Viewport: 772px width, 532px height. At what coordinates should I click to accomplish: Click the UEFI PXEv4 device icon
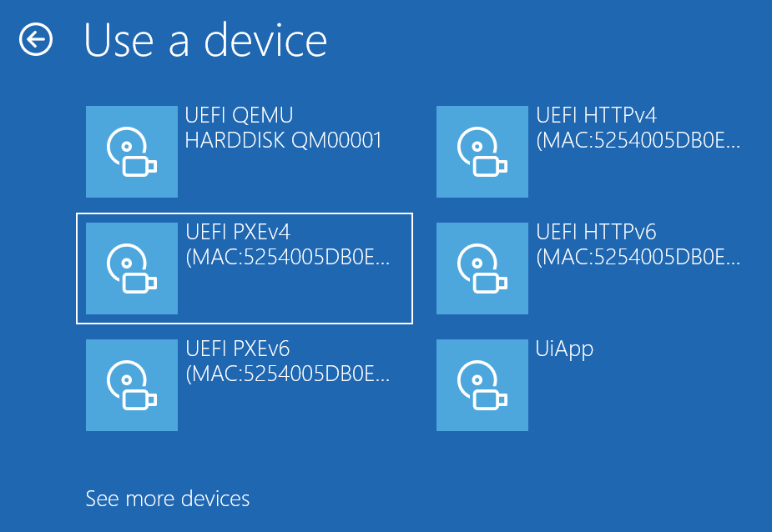pos(132,269)
